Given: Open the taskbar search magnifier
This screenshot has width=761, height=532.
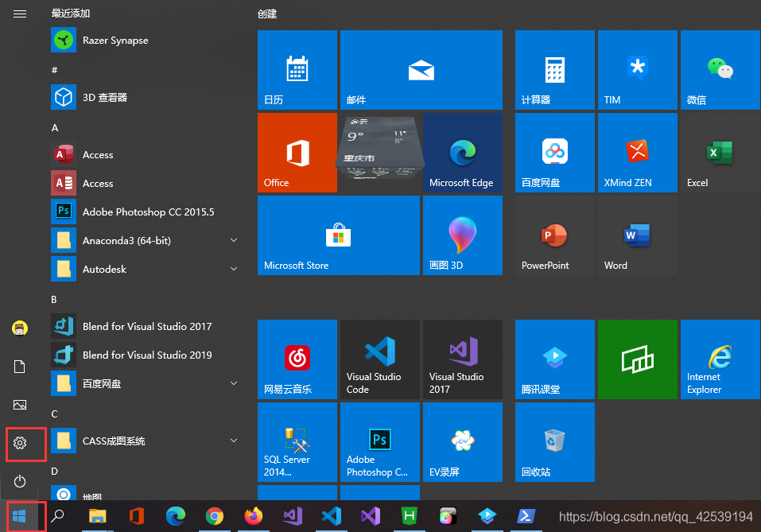Looking at the screenshot, I should pos(58,516).
